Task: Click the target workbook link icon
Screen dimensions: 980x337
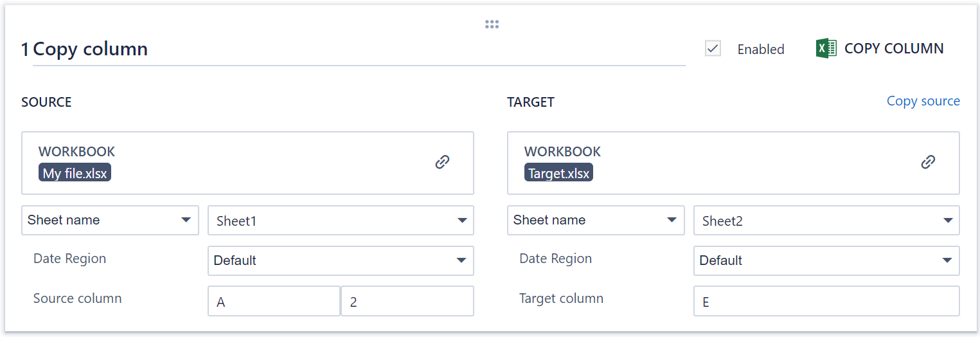Action: pos(928,162)
